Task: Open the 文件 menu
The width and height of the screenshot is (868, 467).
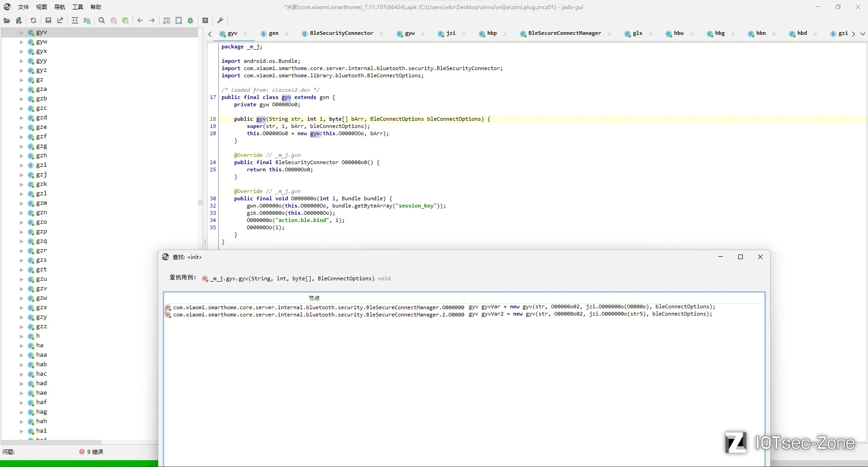Action: [24, 7]
